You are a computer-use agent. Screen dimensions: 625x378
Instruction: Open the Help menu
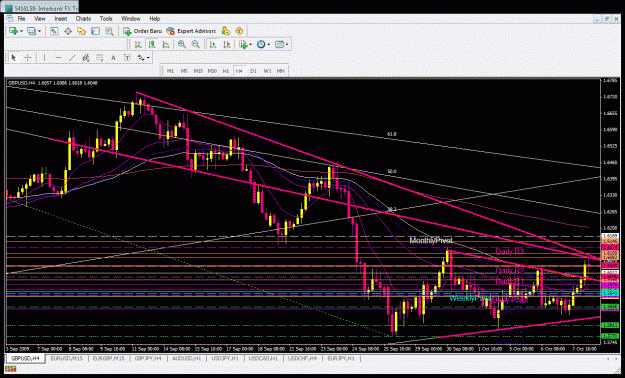(x=155, y=19)
